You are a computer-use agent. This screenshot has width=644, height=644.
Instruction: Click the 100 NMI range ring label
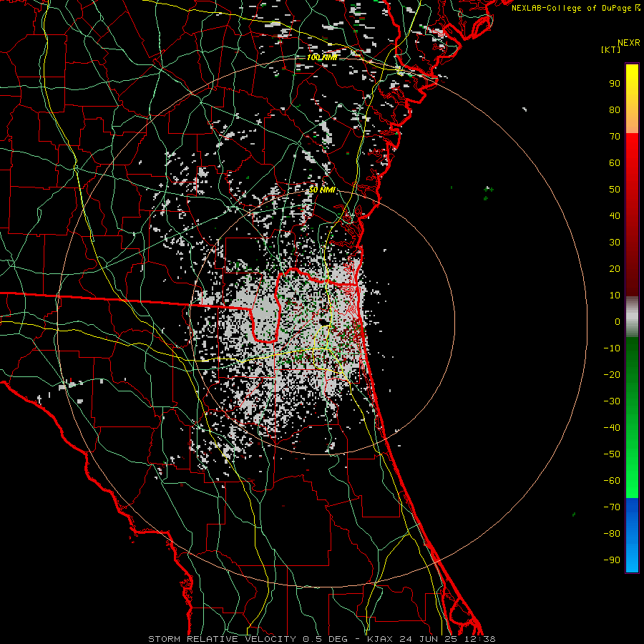[x=321, y=57]
